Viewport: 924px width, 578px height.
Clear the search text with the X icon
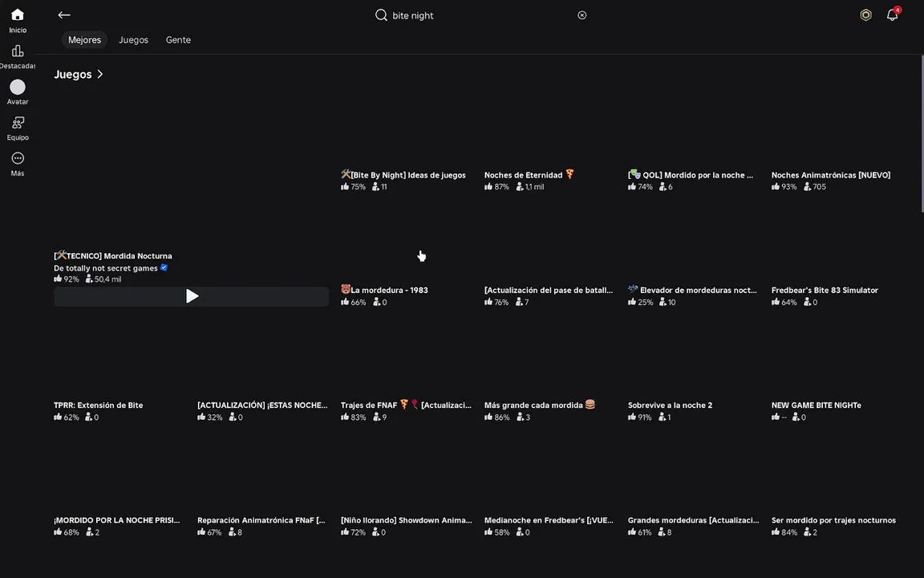point(582,15)
